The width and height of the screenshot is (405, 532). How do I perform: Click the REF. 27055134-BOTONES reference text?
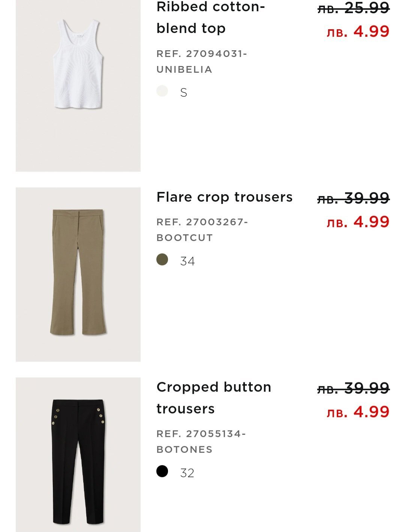coord(201,442)
